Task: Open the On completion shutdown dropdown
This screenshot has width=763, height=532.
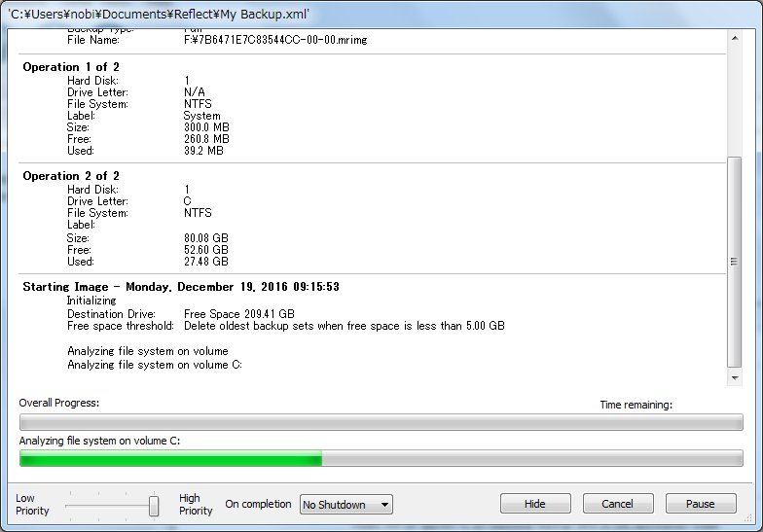Action: coord(346,504)
